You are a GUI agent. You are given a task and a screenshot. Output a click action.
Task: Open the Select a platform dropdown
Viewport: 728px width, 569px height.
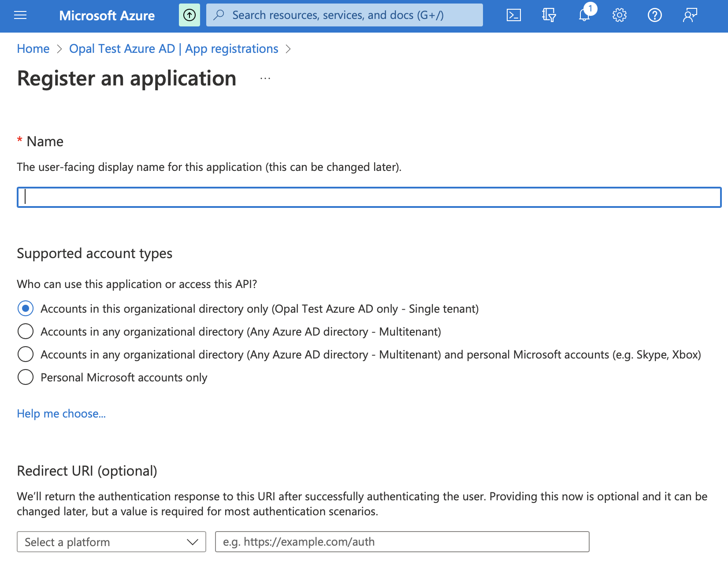tap(111, 542)
